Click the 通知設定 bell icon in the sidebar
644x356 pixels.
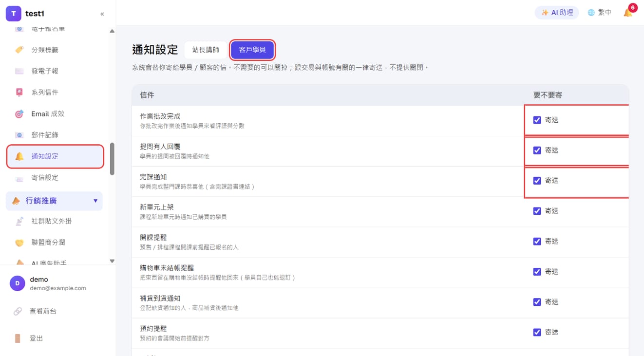19,156
